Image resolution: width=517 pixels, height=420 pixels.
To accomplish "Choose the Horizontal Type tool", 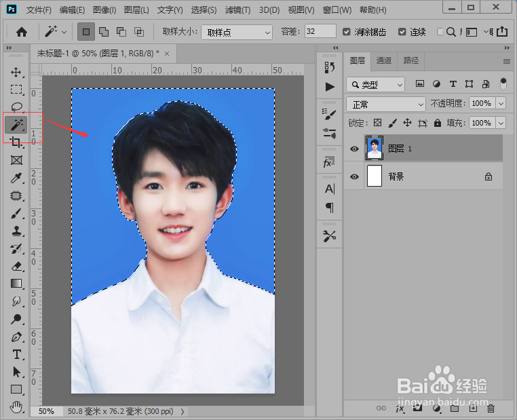I will pyautogui.click(x=16, y=354).
